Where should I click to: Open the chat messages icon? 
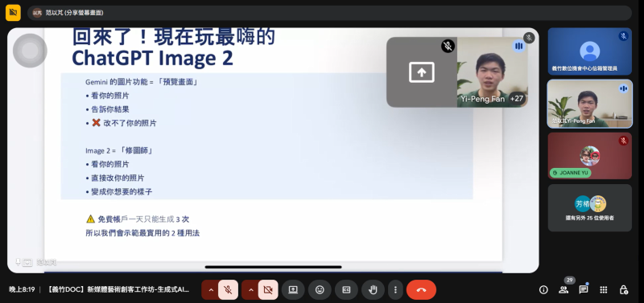point(583,290)
